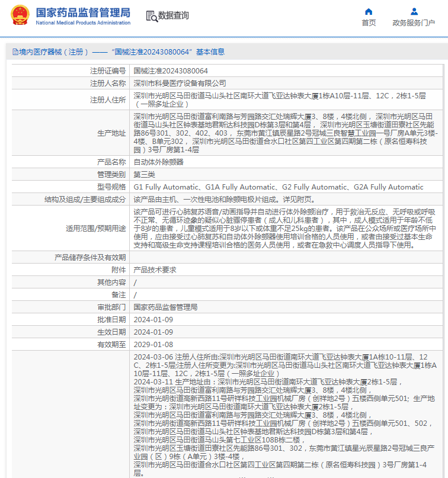
Task: Select 深圳市科曼医疗设备有限公司 value
Action: tap(180, 84)
